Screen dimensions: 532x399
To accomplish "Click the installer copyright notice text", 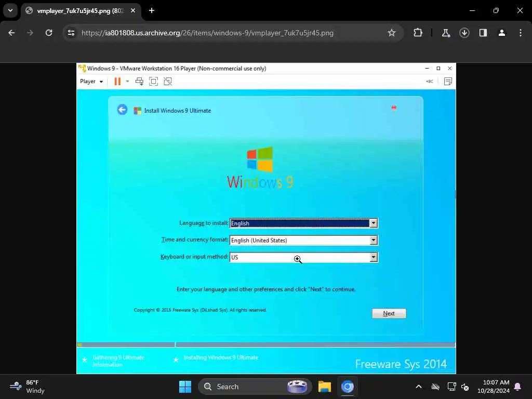I will coord(200,310).
